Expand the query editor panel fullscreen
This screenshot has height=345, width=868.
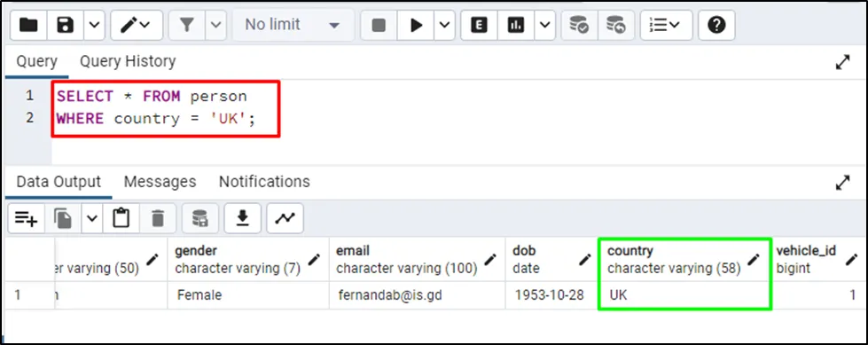pos(842,62)
